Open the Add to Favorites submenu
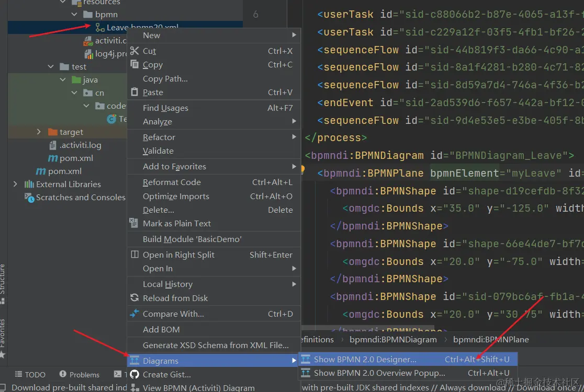This screenshot has height=392, width=584. click(214, 166)
